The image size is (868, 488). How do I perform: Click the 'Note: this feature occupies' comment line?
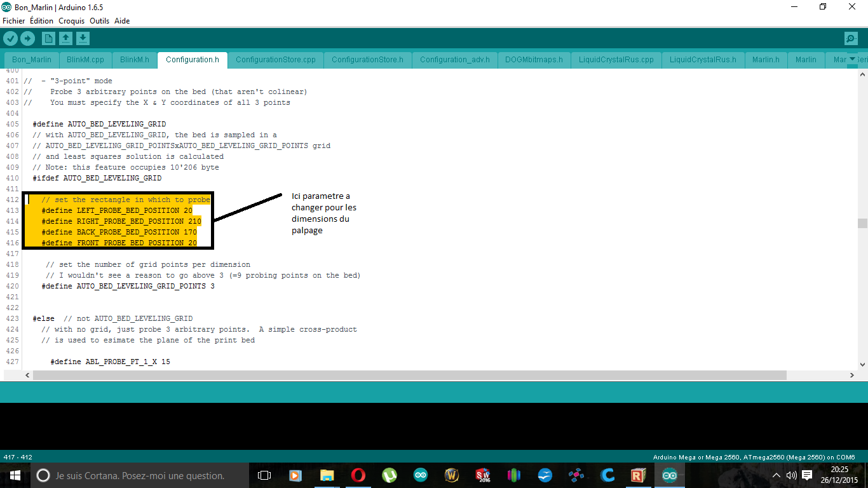[x=126, y=167]
